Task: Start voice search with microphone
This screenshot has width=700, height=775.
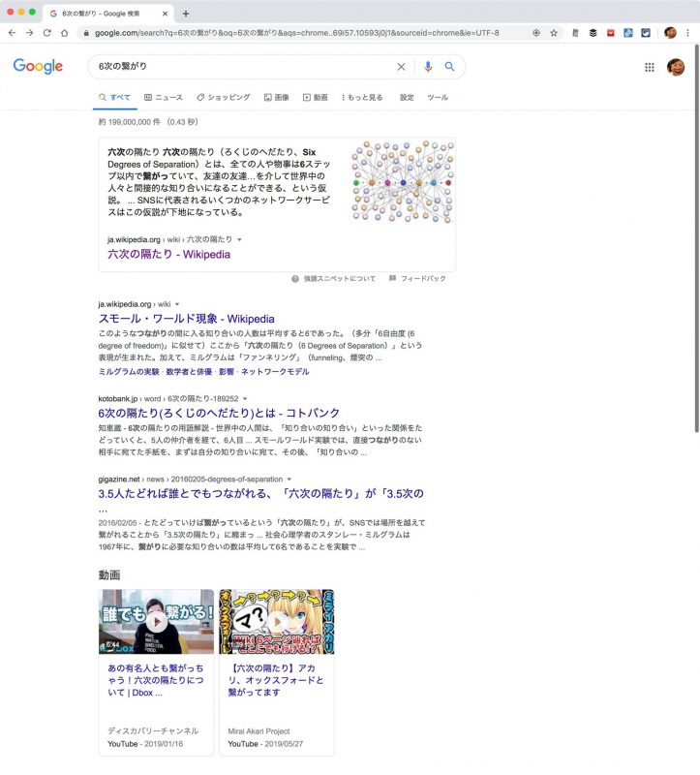Action: 428,66
